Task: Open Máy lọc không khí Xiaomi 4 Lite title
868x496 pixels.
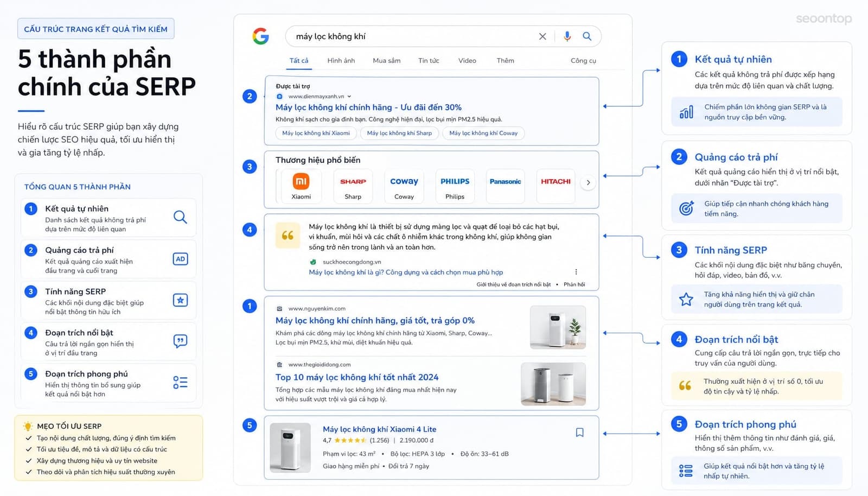Action: [379, 429]
